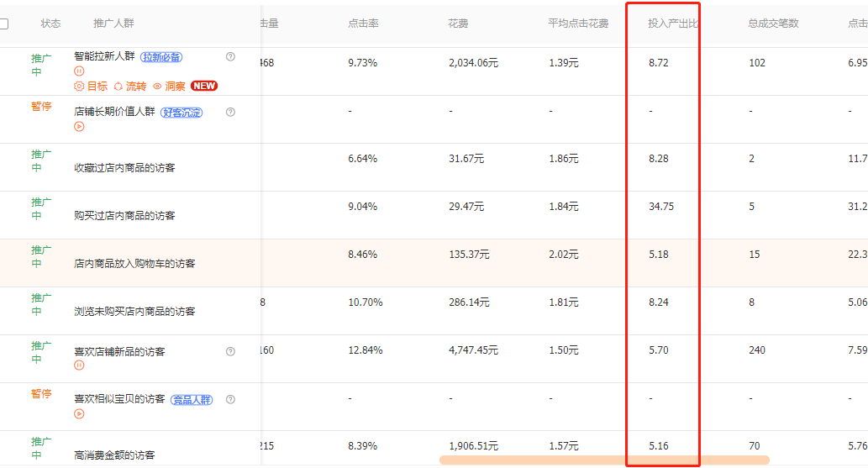
Task: Open help icon beside 智能拉新人群
Action: [x=230, y=56]
